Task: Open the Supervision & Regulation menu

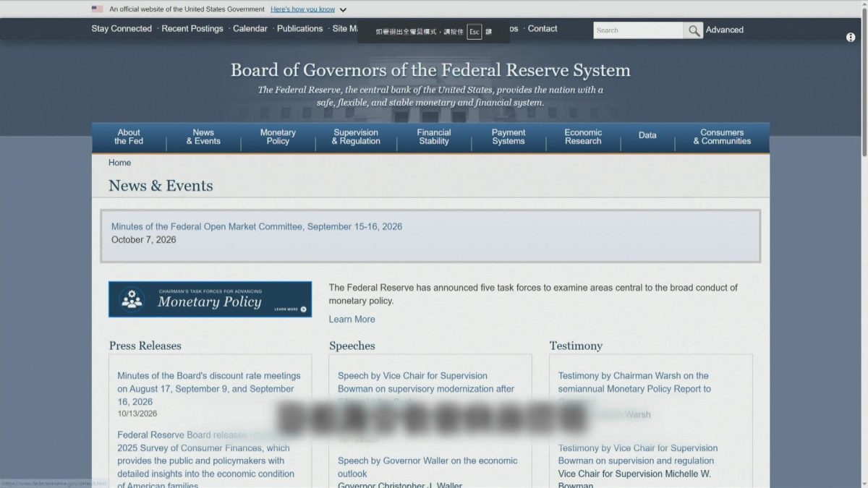Action: tap(356, 137)
